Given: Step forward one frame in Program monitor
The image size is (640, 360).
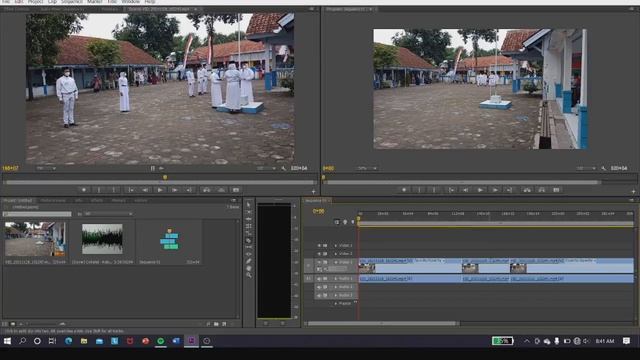Looking at the screenshot, I should (x=495, y=190).
